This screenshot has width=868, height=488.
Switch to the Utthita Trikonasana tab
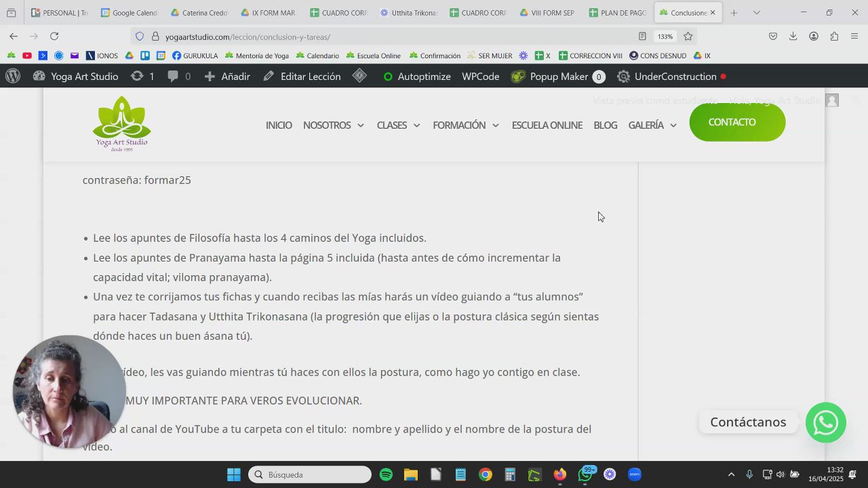408,13
